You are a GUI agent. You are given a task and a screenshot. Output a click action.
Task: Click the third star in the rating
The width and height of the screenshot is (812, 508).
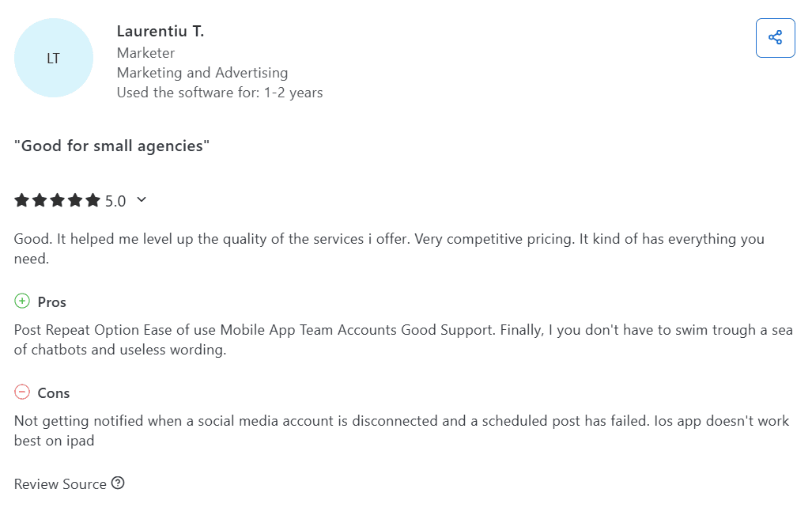[x=58, y=201]
